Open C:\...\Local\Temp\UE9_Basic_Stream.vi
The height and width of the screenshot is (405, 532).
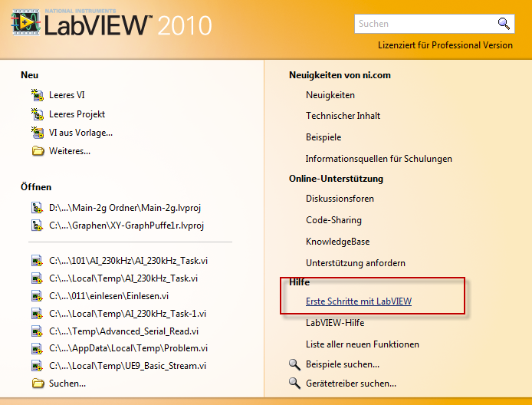(x=127, y=366)
